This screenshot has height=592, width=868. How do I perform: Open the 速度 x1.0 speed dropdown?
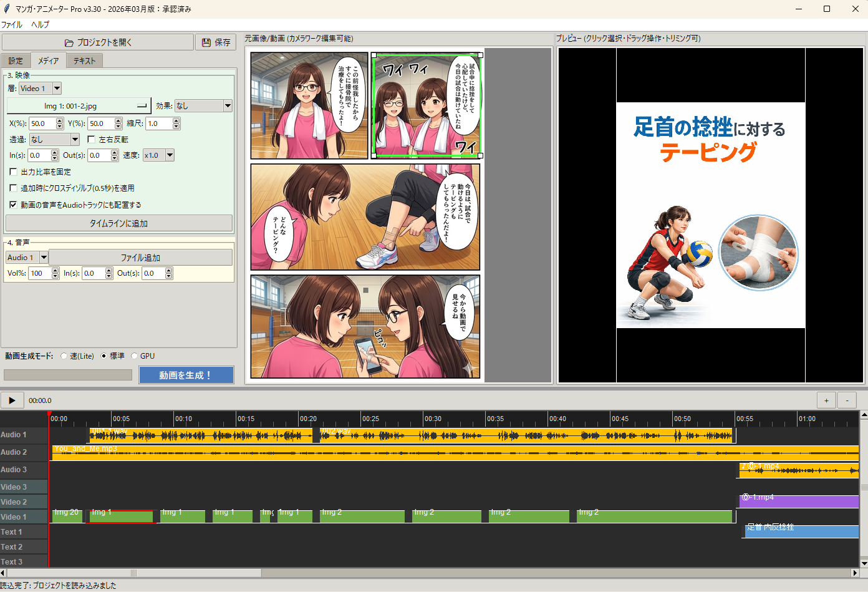click(170, 155)
